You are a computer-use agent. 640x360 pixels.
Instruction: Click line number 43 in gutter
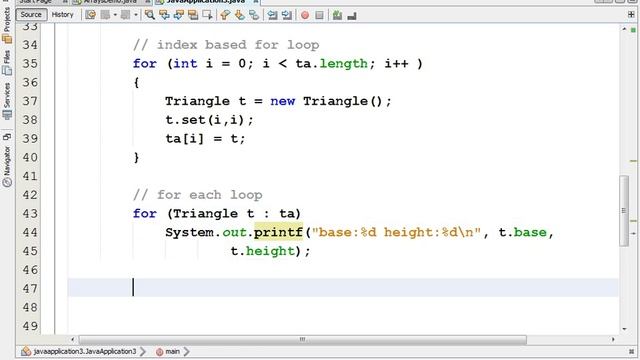tap(30, 214)
